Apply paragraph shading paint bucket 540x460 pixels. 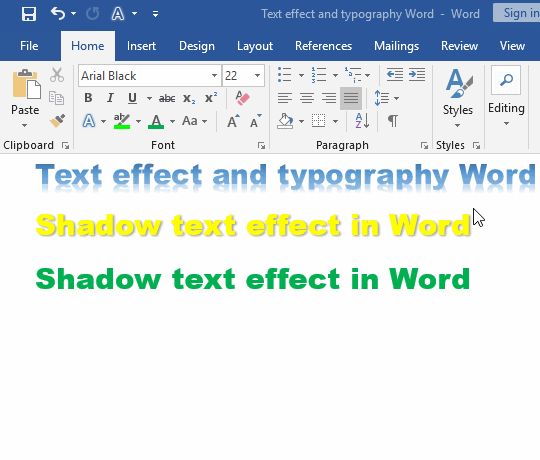click(285, 121)
